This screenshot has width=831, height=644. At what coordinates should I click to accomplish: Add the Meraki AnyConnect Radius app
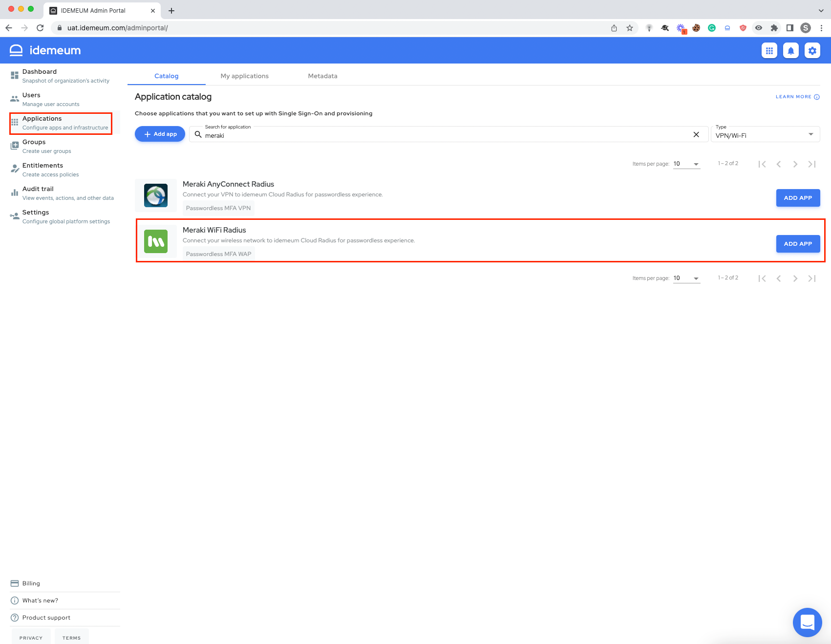click(798, 198)
